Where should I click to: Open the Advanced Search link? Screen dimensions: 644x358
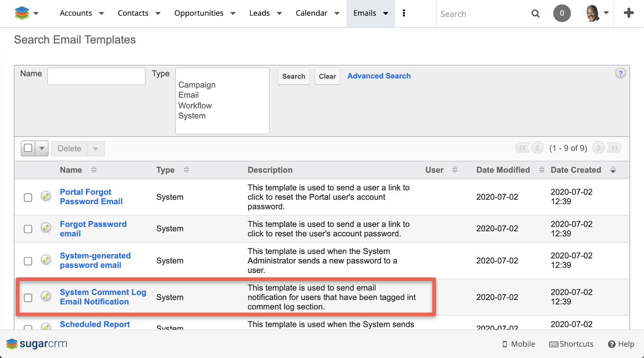pos(379,76)
